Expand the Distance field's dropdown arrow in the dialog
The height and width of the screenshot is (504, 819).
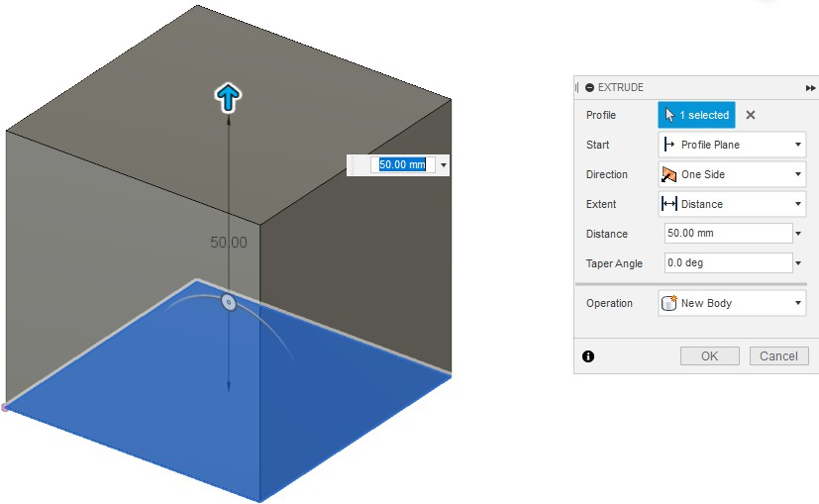pos(798,235)
